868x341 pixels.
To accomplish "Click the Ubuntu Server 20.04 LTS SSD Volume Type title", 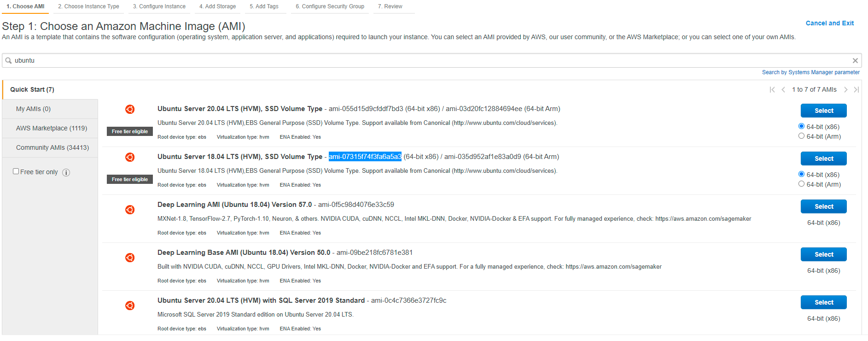I will (240, 109).
